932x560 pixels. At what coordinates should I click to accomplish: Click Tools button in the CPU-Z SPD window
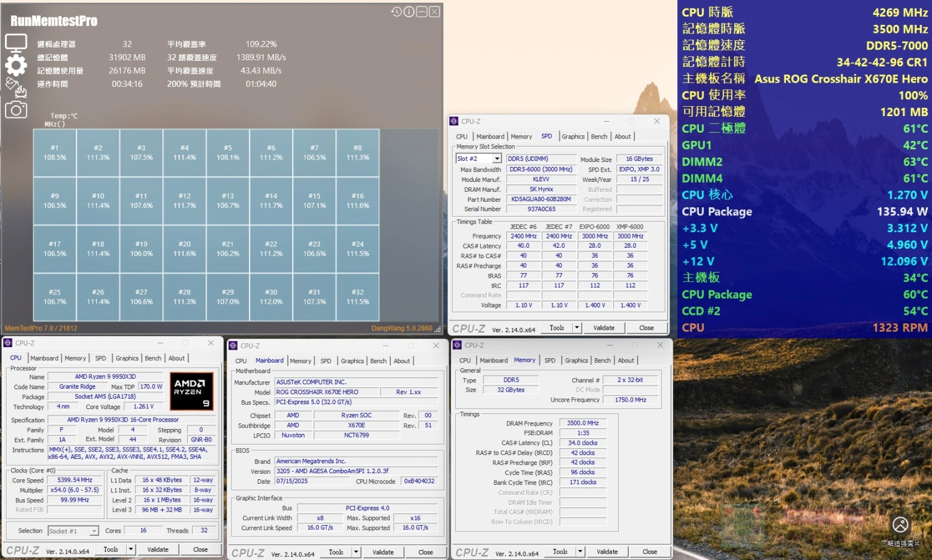coord(557,328)
